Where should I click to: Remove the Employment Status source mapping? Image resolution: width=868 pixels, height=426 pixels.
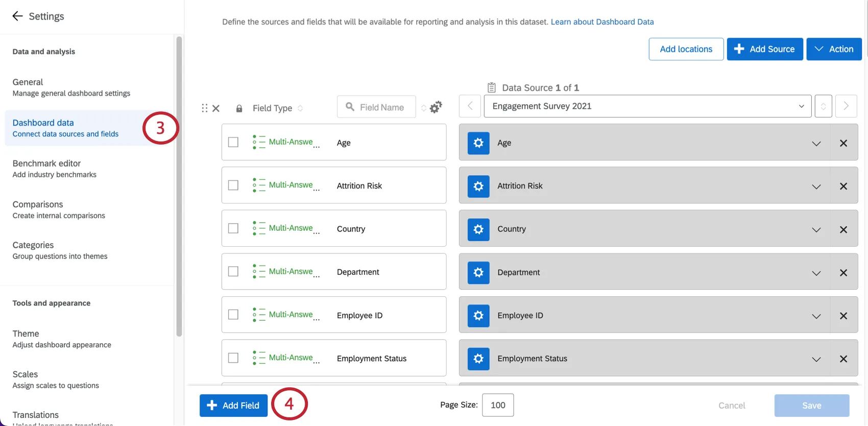(843, 359)
